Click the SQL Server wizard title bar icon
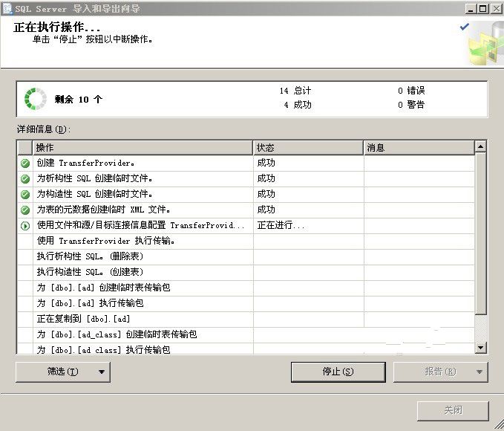Viewport: 504px width, 431px height. (x=7, y=9)
